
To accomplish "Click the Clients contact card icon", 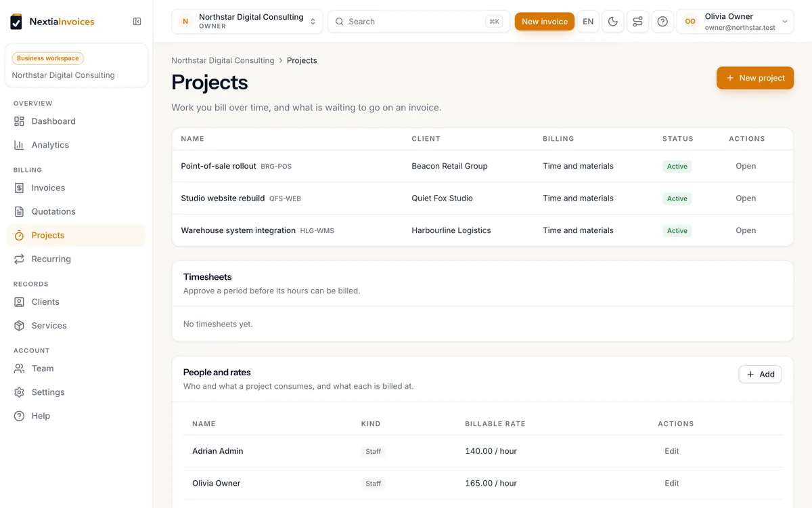I will [19, 302].
